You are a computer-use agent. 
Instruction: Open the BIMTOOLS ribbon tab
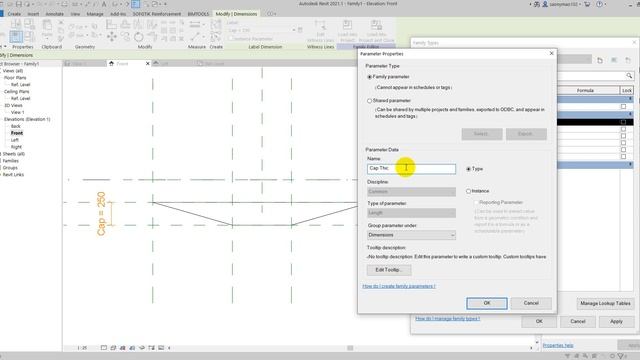(198, 14)
